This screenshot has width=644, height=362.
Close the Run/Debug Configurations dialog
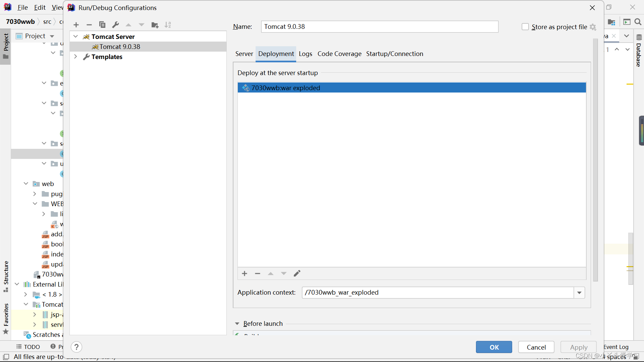tap(592, 8)
